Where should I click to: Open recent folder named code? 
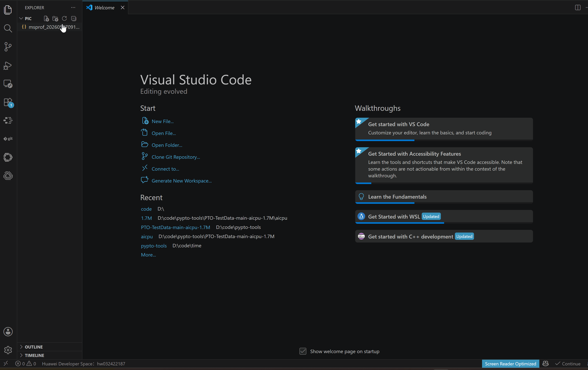click(146, 209)
